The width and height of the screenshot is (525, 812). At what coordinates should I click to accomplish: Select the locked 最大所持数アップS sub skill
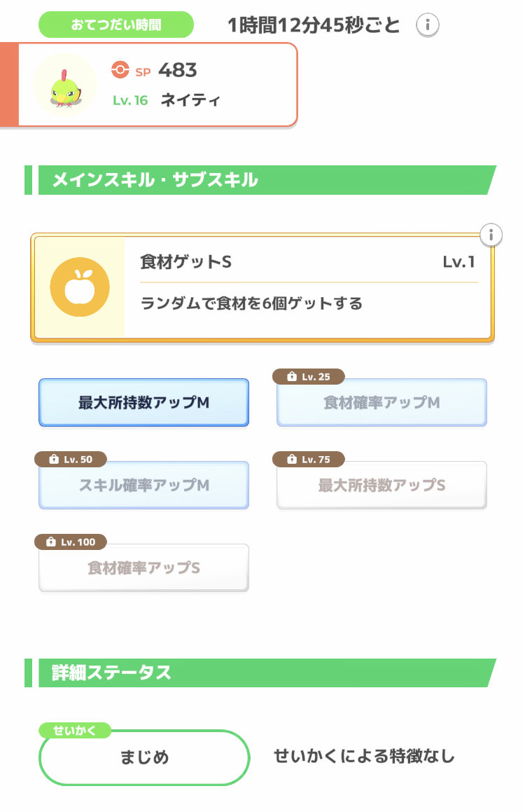coord(381,486)
